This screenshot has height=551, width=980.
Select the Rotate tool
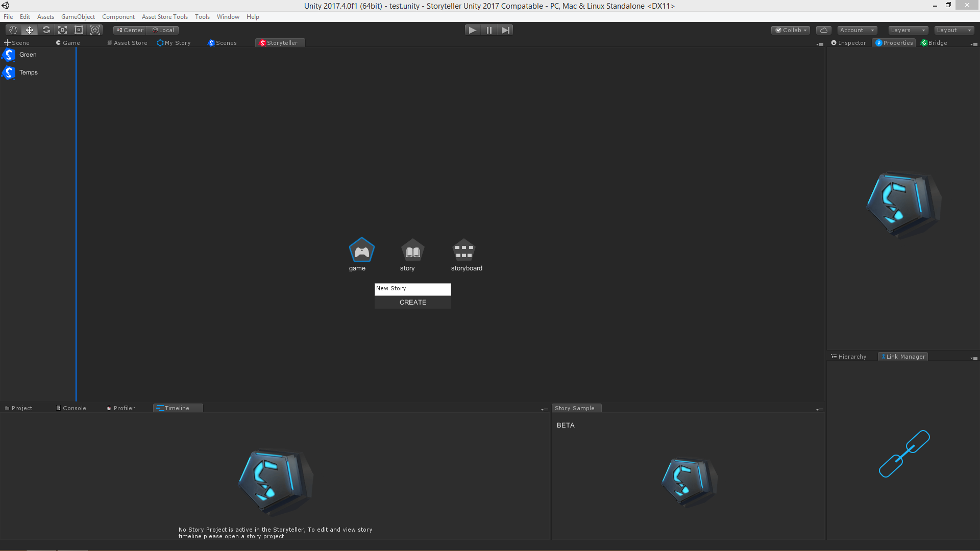pos(46,30)
